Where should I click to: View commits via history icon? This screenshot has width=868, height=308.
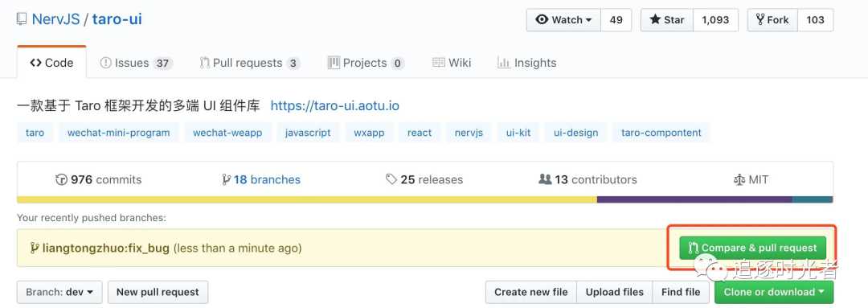click(61, 179)
